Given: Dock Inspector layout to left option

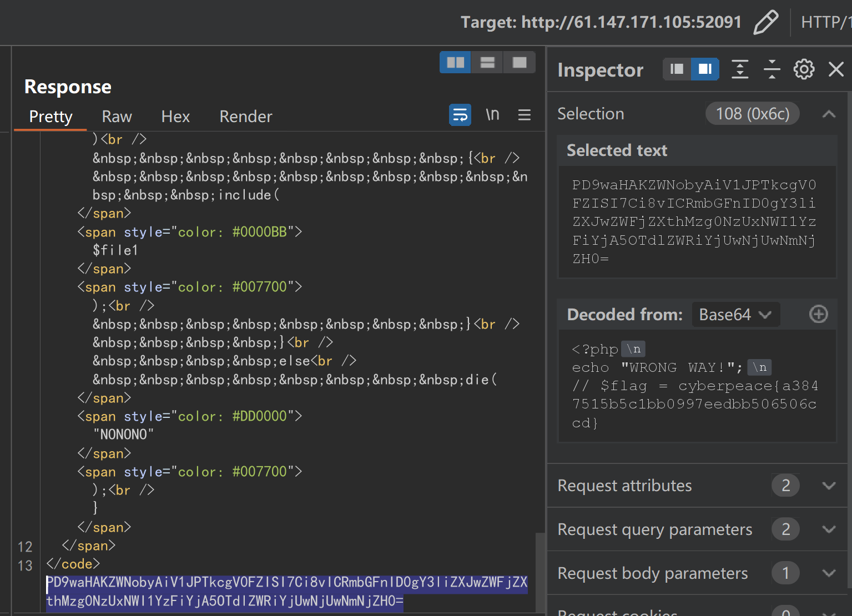Looking at the screenshot, I should click(677, 69).
